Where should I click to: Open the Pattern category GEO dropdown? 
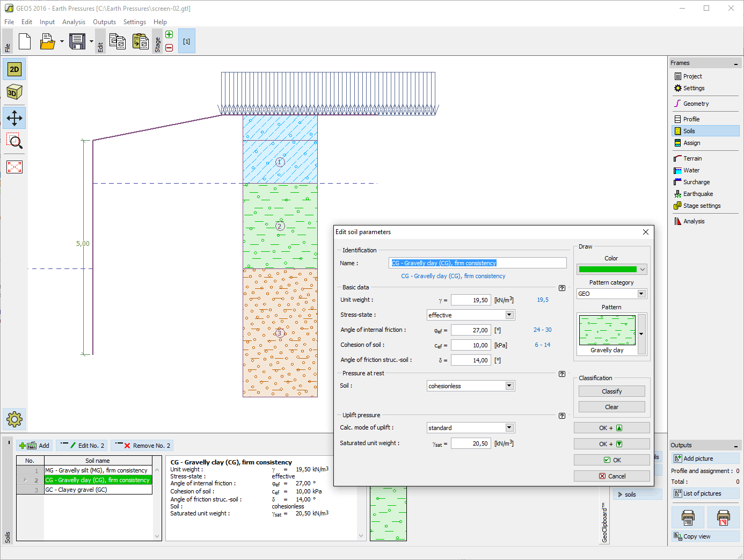[x=641, y=294]
